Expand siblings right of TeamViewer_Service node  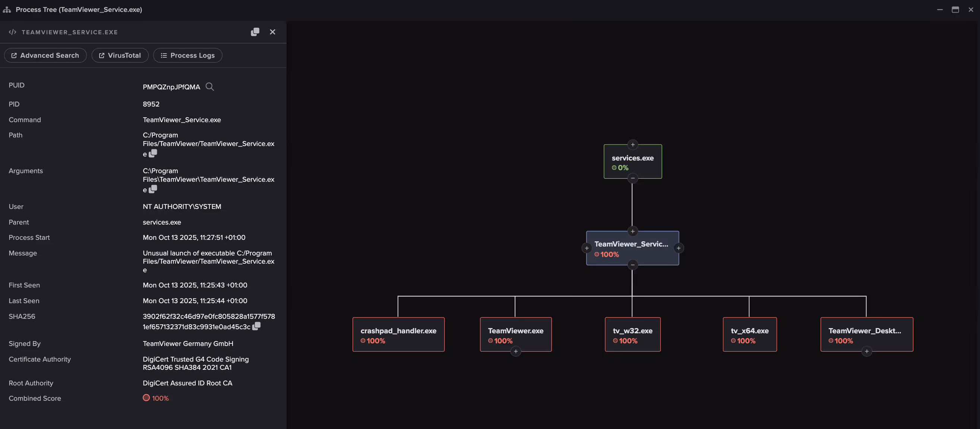click(x=679, y=248)
